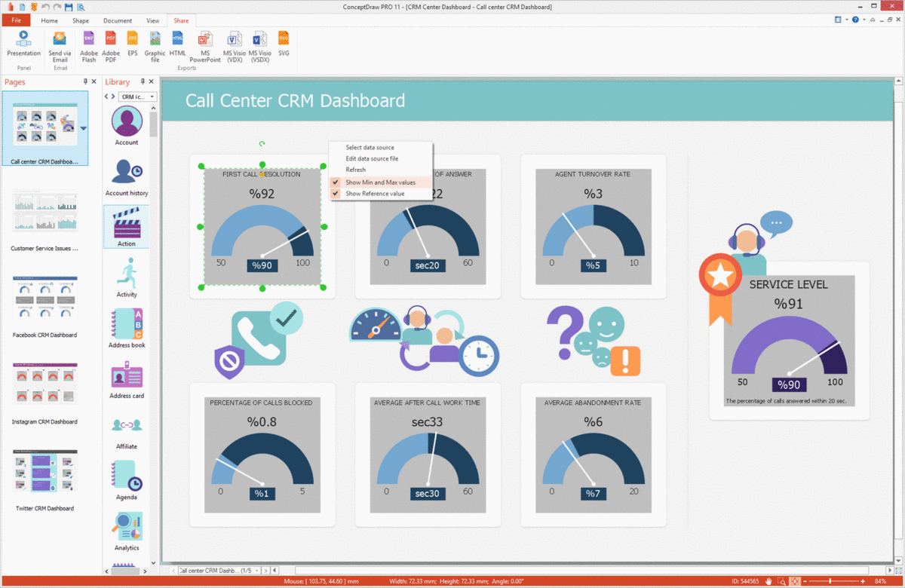Screen dimensions: 905x588
Task: Choose Select data source menu entry
Action: (370, 148)
